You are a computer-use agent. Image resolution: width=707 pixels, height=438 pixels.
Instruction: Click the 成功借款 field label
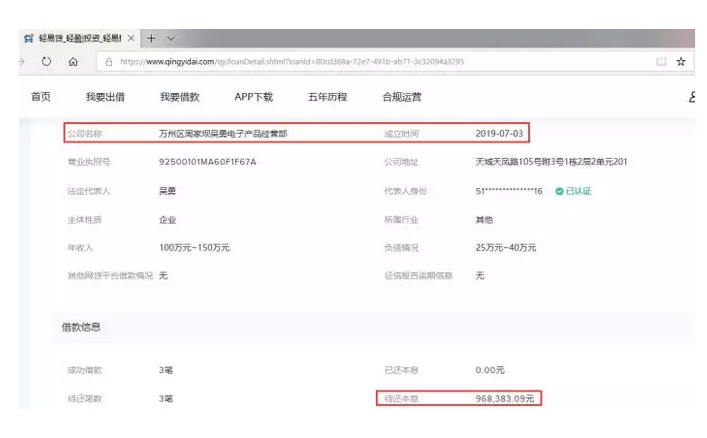point(85,370)
